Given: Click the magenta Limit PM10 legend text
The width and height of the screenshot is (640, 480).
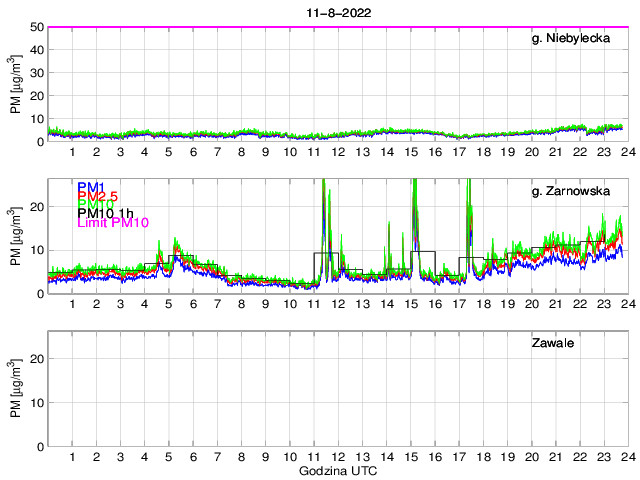Looking at the screenshot, I should [x=113, y=223].
